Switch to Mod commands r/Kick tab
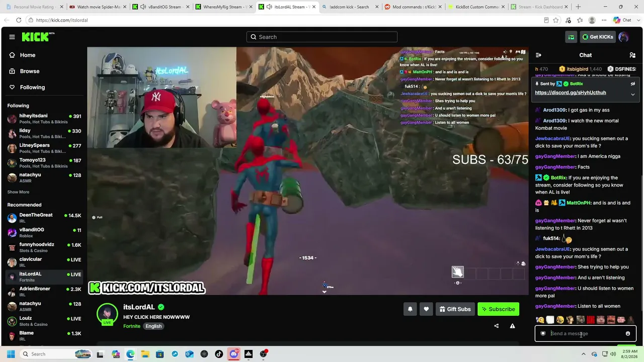644x362 pixels. tap(413, 7)
